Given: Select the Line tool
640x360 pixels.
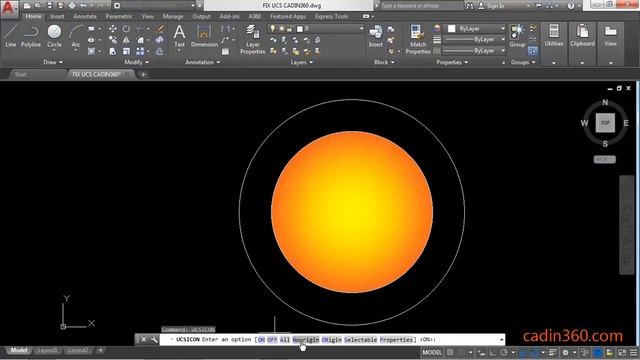Looking at the screenshot, I should pos(11,36).
